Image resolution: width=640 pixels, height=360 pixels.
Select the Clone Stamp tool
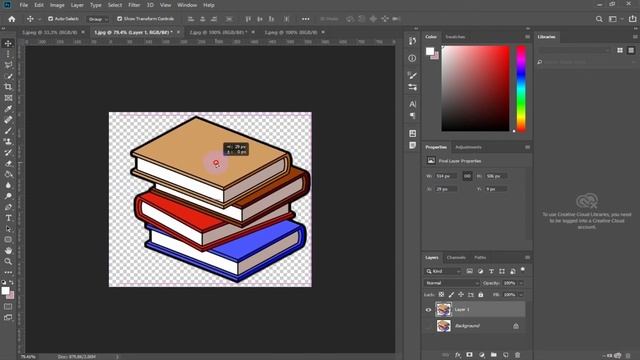point(8,142)
